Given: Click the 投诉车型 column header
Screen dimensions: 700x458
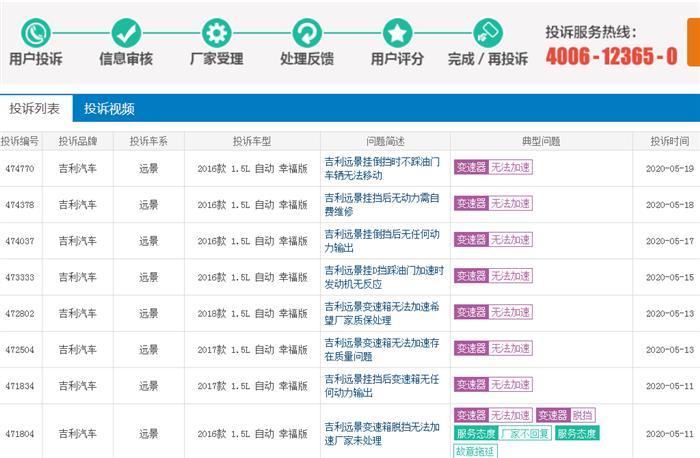Looking at the screenshot, I should coord(252,141).
